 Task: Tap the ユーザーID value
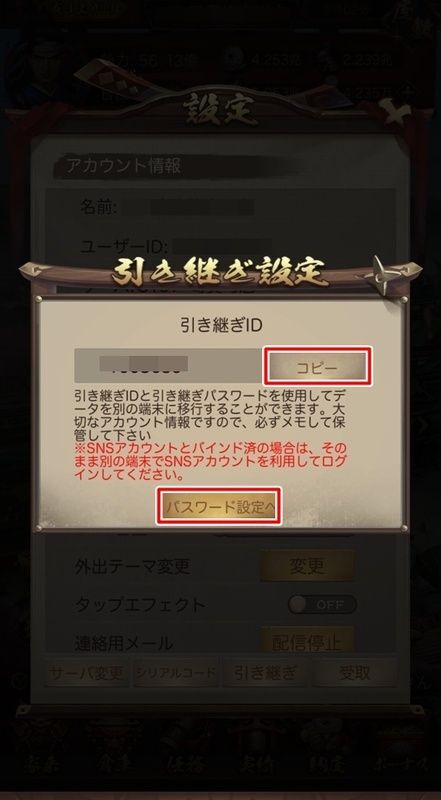click(x=220, y=246)
